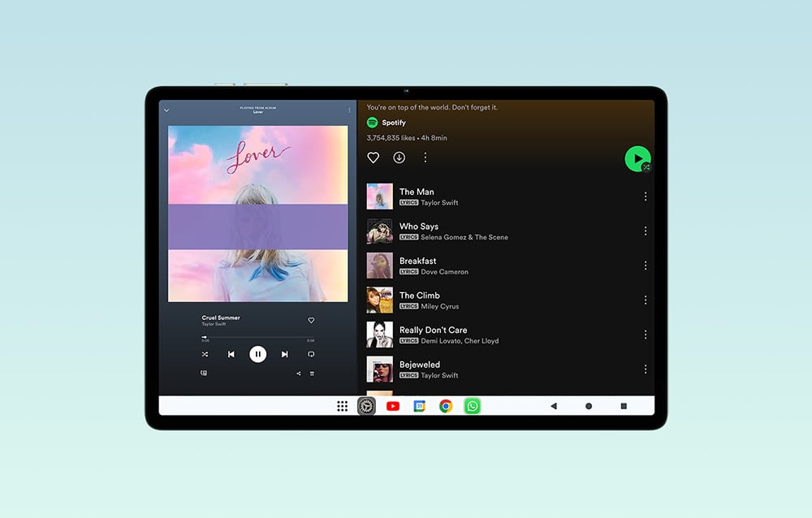Image resolution: width=812 pixels, height=518 pixels.
Task: Open the app drawer grid icon
Action: coord(343,406)
